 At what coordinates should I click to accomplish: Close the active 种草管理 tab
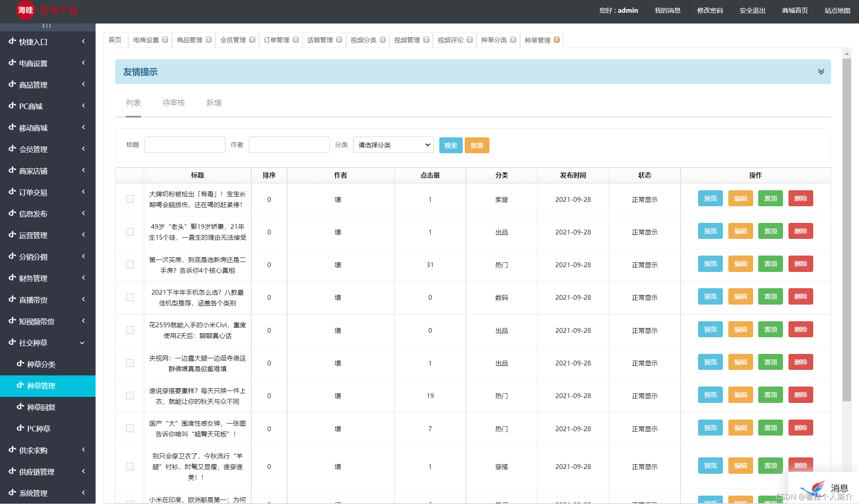[x=557, y=40]
